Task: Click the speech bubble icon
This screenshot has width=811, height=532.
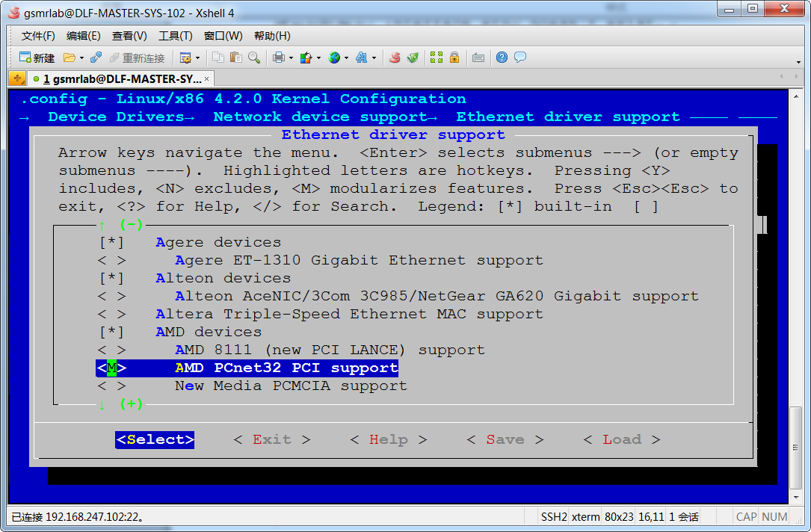Action: [520, 58]
